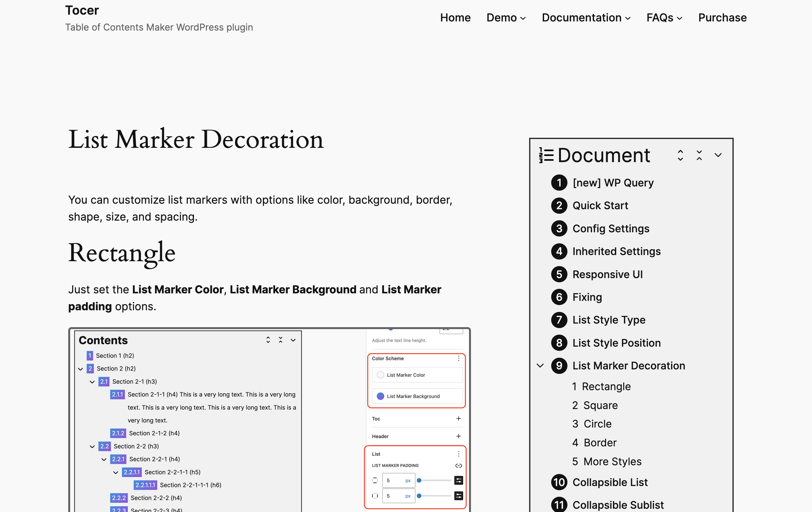Expand the FAQs navigation menu
Viewport: 812px width, 512px height.
(x=664, y=18)
